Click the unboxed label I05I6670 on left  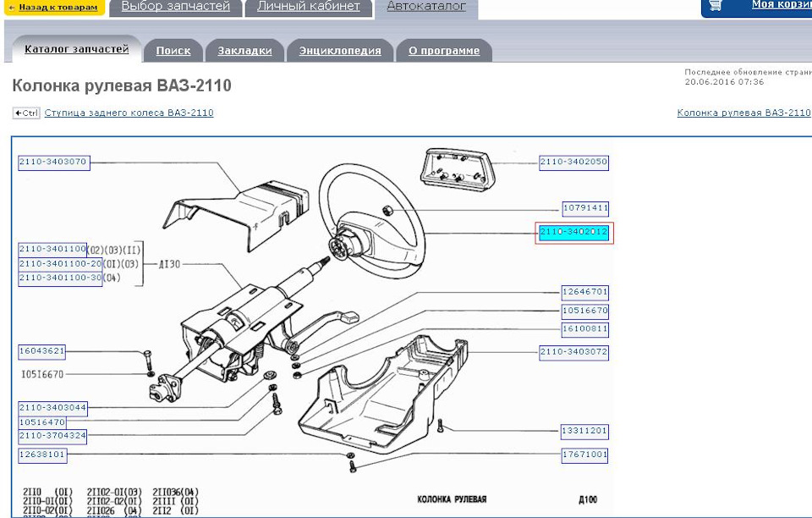click(x=42, y=374)
